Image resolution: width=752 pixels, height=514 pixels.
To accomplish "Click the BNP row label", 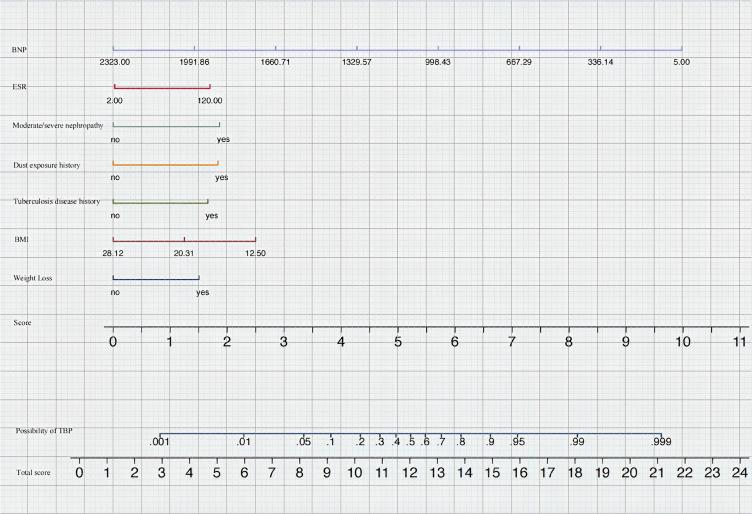I will pyautogui.click(x=20, y=48).
